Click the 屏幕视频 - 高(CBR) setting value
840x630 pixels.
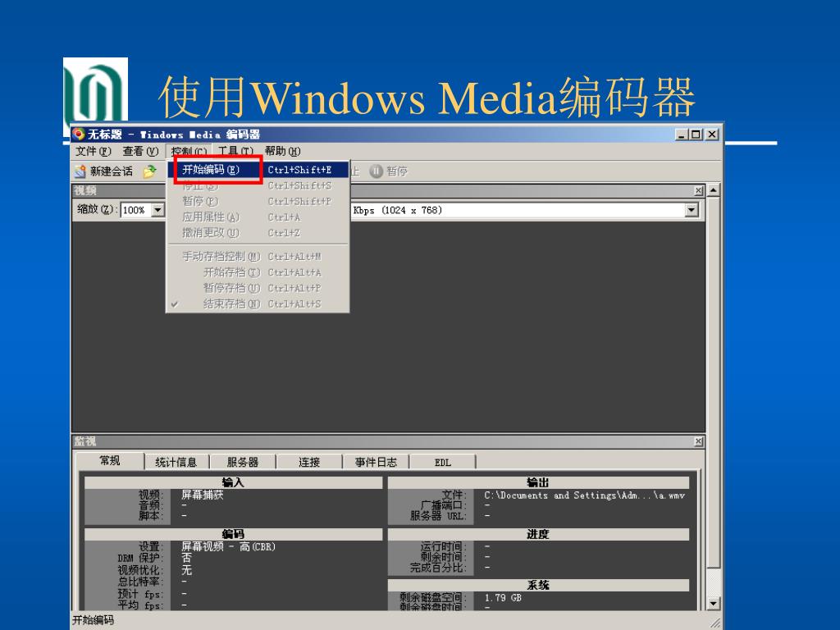pos(228,547)
